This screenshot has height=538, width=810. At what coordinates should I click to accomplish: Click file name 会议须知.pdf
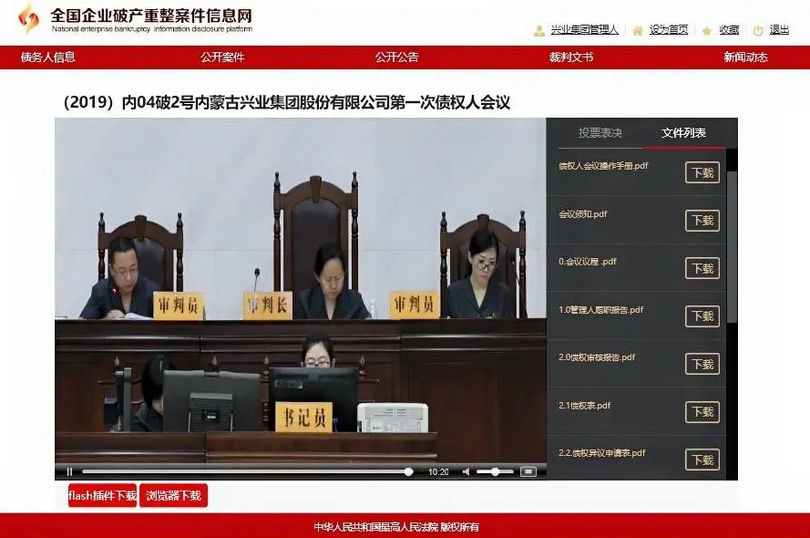pyautogui.click(x=583, y=214)
